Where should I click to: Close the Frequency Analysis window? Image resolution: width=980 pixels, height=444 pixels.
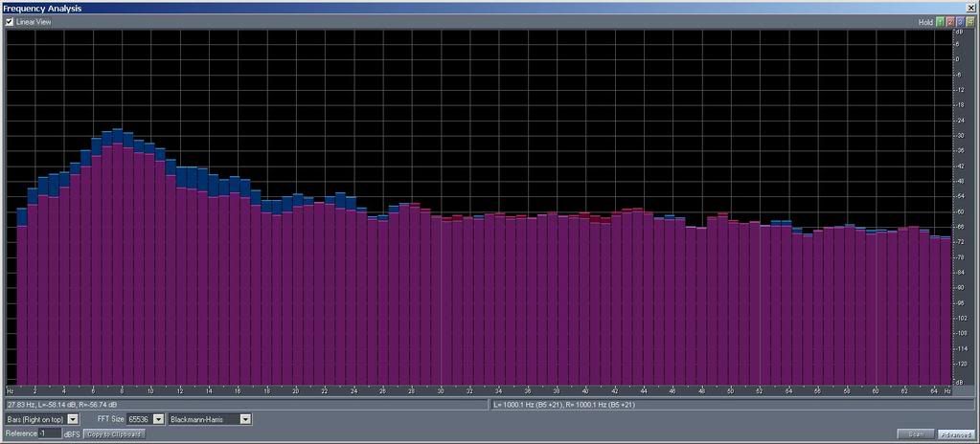pos(970,8)
